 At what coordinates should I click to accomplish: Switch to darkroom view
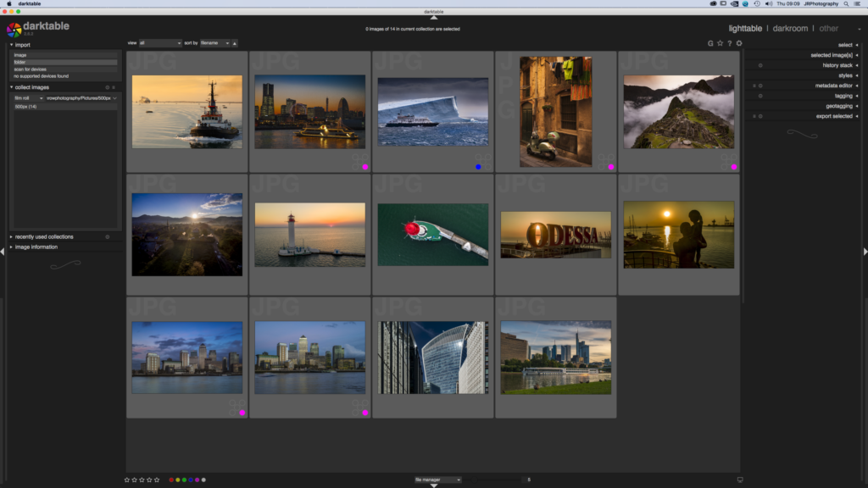click(x=790, y=28)
